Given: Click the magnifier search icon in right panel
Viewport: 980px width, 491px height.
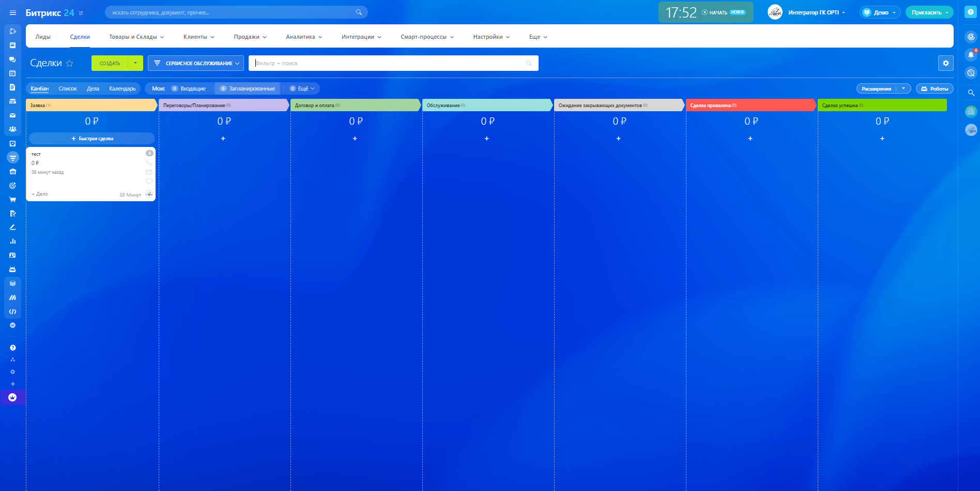Looking at the screenshot, I should (971, 93).
